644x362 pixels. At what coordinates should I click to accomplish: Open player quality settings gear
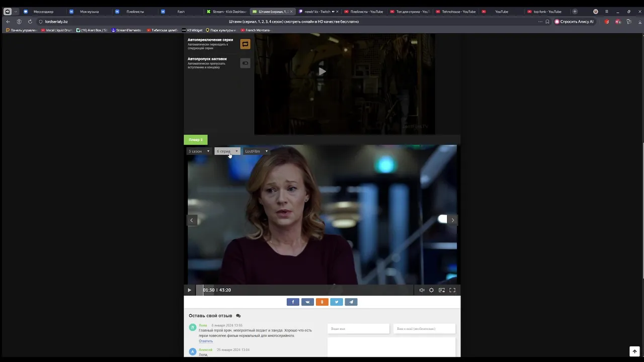click(x=431, y=290)
